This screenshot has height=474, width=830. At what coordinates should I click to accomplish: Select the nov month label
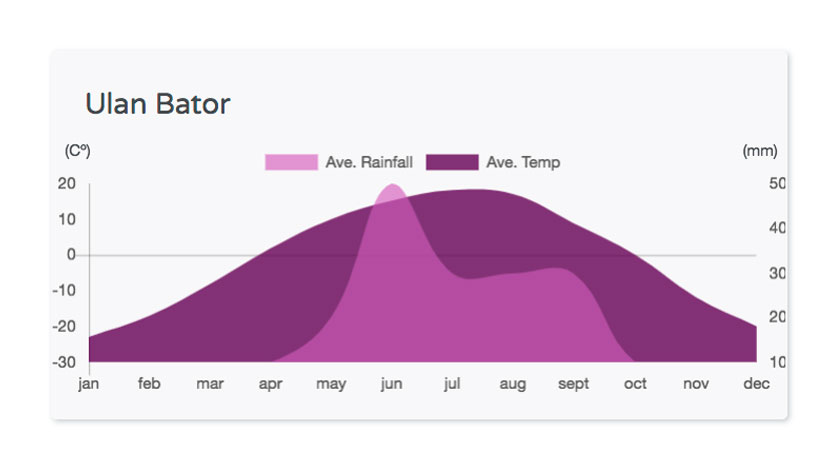pos(696,383)
